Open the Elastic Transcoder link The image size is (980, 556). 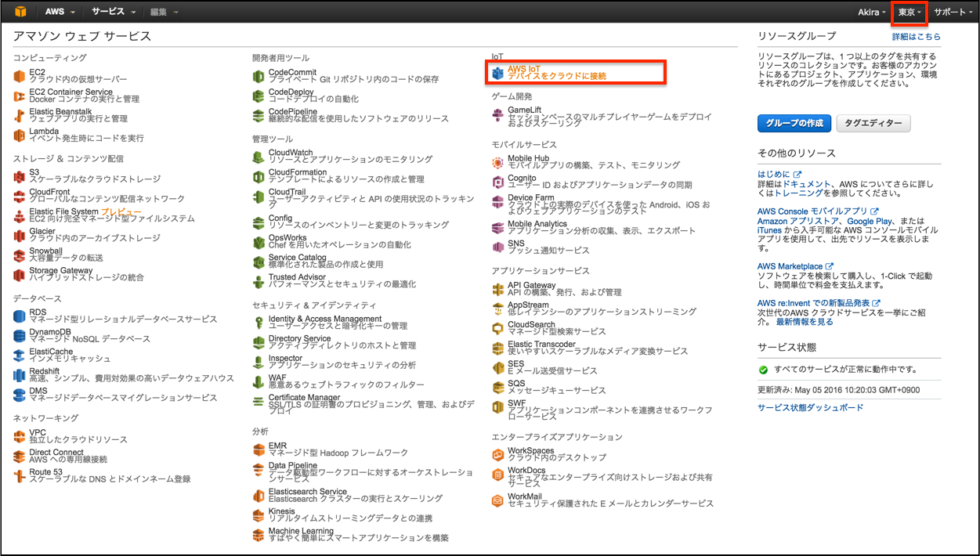click(x=542, y=344)
